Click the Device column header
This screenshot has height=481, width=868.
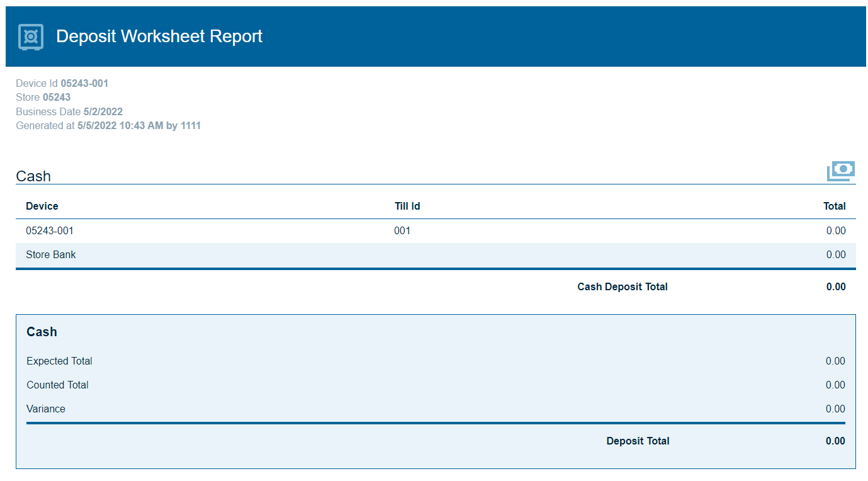[x=42, y=207]
